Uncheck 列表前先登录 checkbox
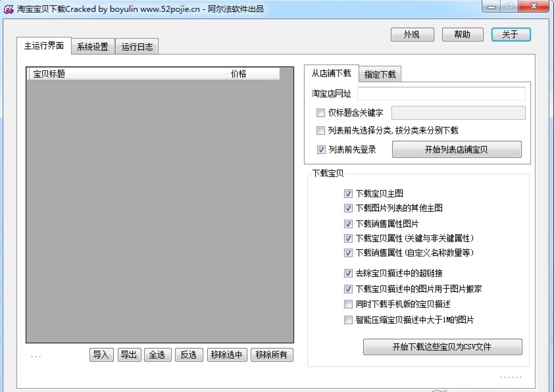Screen dimensions: 554x392 point(321,149)
